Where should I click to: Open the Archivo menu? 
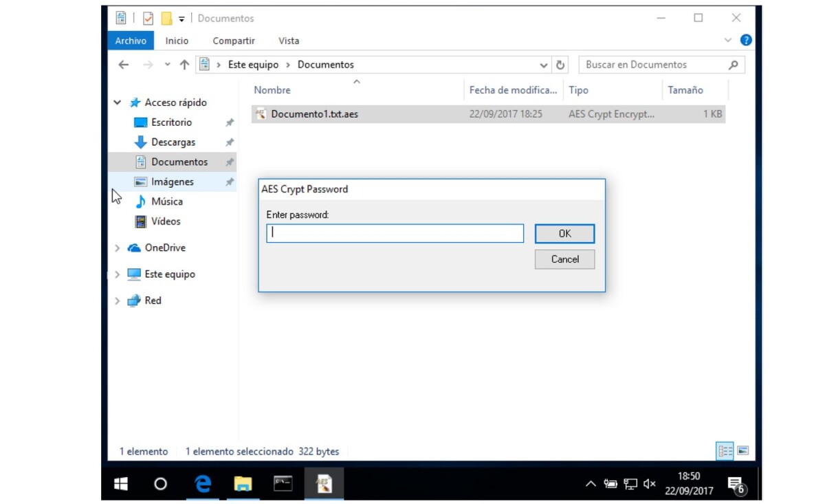(130, 41)
